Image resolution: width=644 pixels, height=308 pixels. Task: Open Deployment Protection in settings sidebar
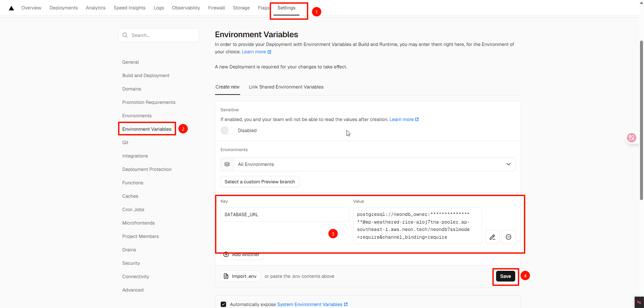point(147,169)
